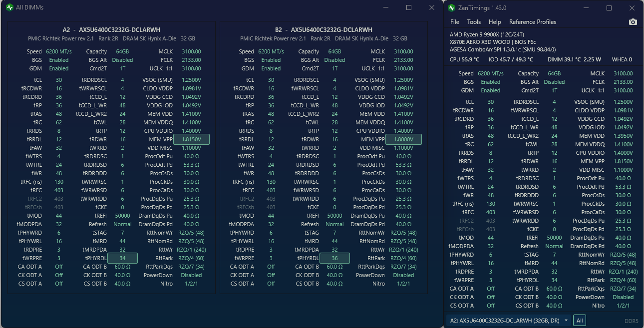Click ProcOdt Pd 53.3 Ω in A2 panel
The width and height of the screenshot is (644, 328).
point(191,165)
